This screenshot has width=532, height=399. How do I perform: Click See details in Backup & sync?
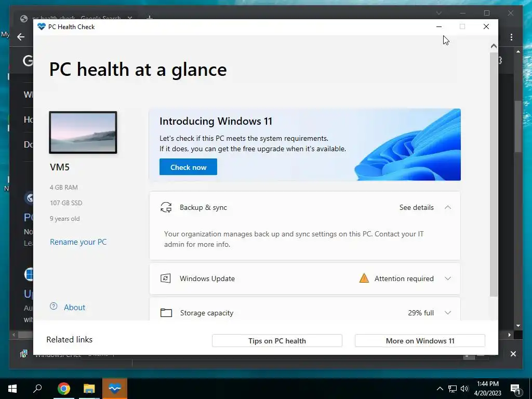pyautogui.click(x=416, y=207)
